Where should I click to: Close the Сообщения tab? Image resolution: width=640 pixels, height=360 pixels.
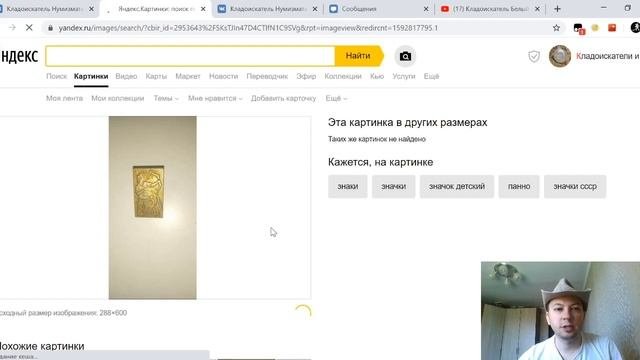tap(426, 9)
